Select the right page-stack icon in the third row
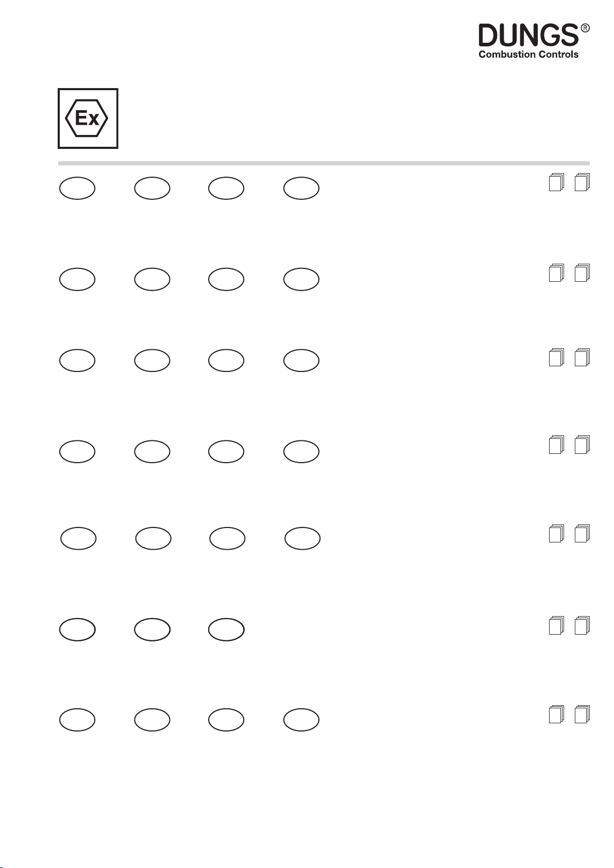 click(582, 358)
